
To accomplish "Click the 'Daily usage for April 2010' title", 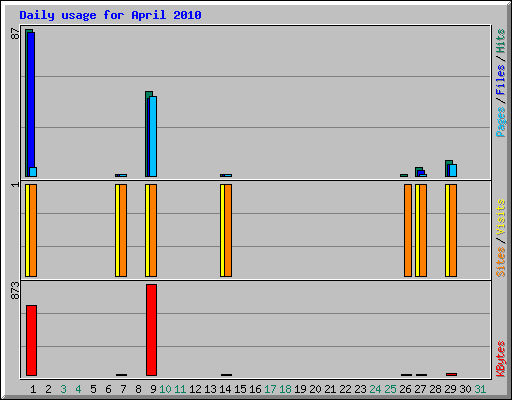I will click(110, 15).
